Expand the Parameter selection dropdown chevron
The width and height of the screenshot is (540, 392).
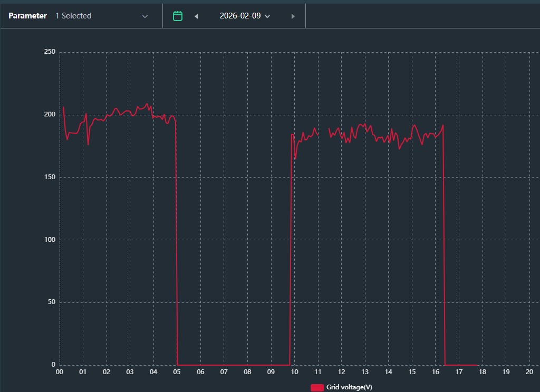click(x=145, y=16)
